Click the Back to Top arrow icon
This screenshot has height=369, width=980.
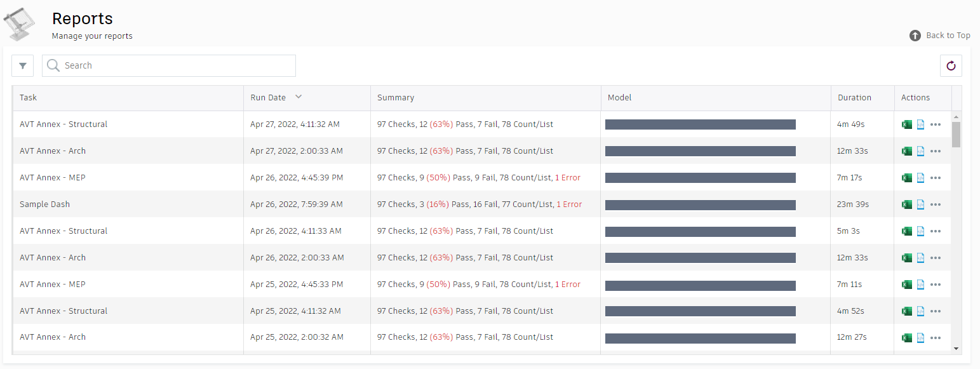pyautogui.click(x=915, y=36)
